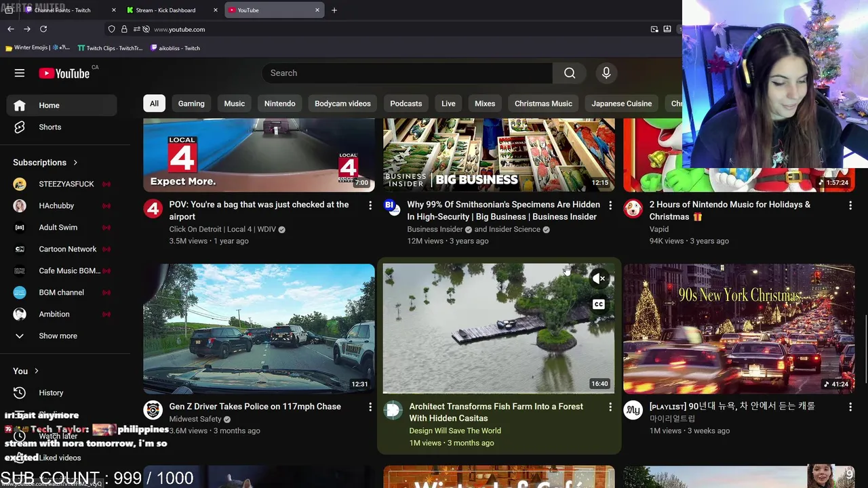Select the Nintendo filter chip
This screenshot has width=868, height=488.
coord(279,104)
